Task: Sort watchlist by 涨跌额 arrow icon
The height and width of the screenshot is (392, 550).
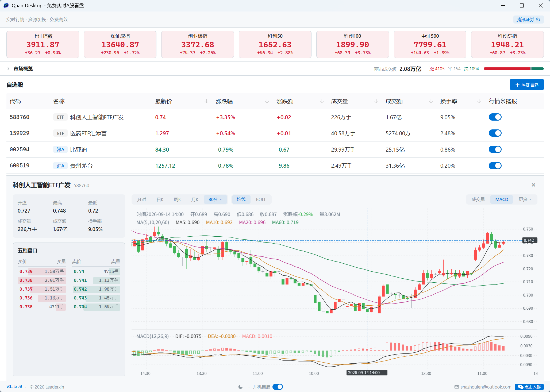Action: [322, 101]
